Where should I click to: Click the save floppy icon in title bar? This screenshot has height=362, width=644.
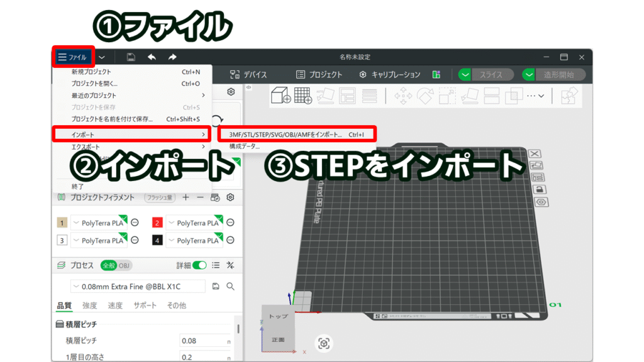[131, 57]
